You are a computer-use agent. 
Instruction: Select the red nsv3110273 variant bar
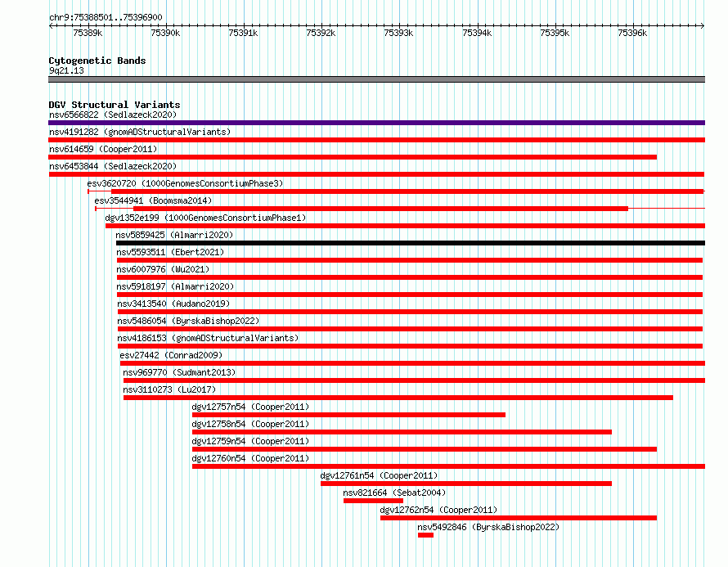click(x=398, y=398)
